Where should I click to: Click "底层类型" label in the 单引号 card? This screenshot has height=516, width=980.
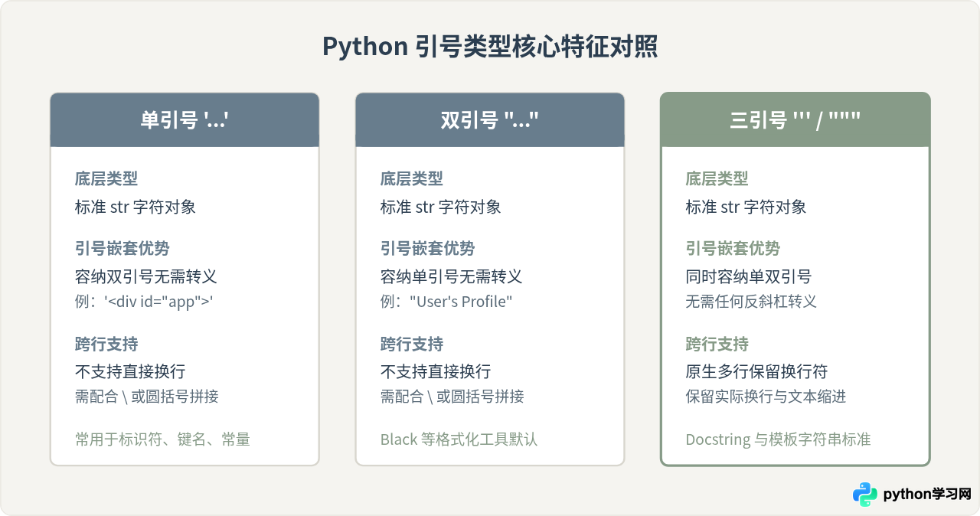106,178
